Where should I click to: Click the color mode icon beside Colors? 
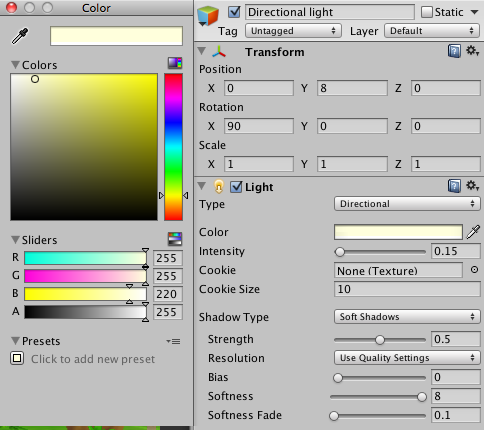pyautogui.click(x=175, y=63)
